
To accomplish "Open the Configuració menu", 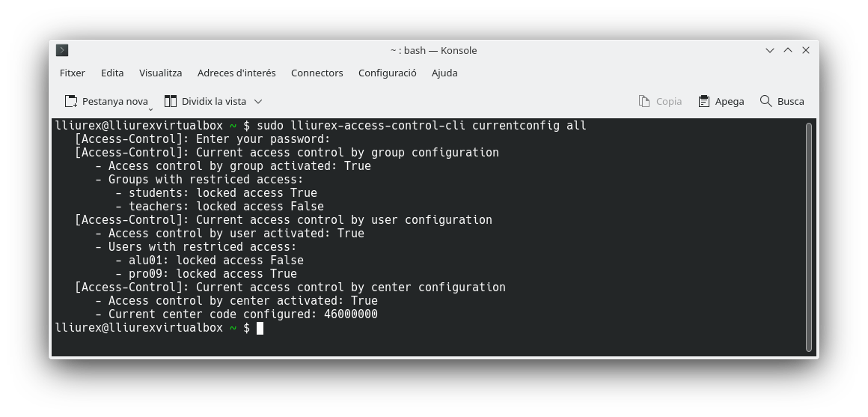I will (387, 73).
